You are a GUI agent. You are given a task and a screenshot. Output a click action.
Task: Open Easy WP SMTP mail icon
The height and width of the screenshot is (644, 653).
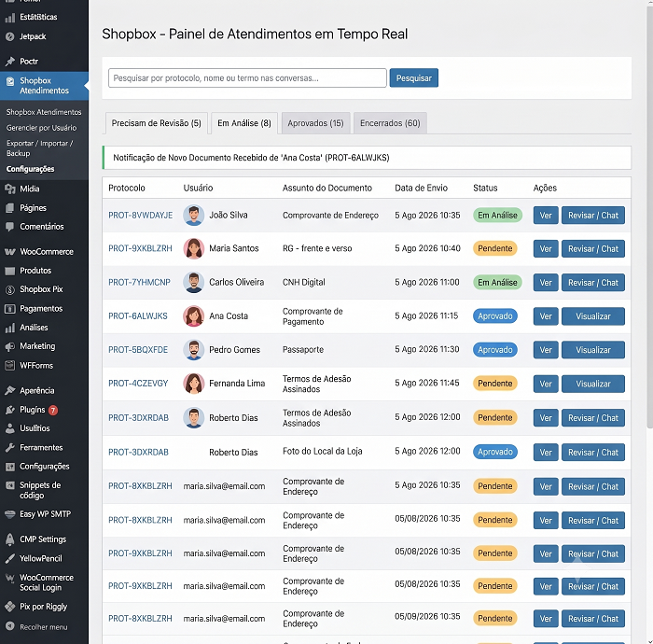(10, 514)
